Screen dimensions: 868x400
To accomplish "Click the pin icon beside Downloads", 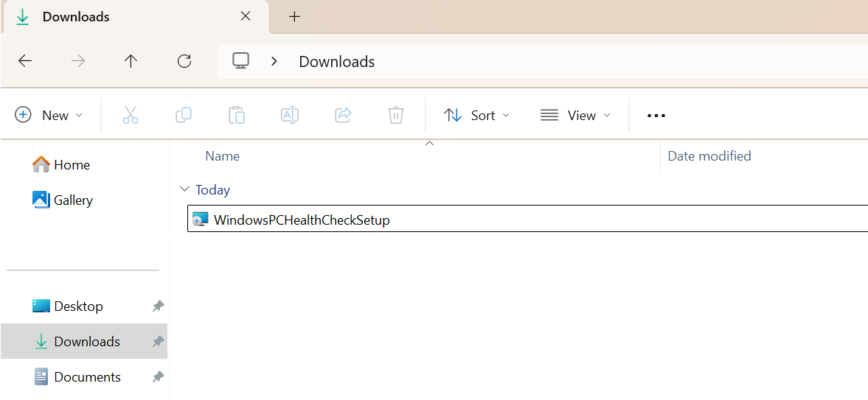I will [x=158, y=341].
